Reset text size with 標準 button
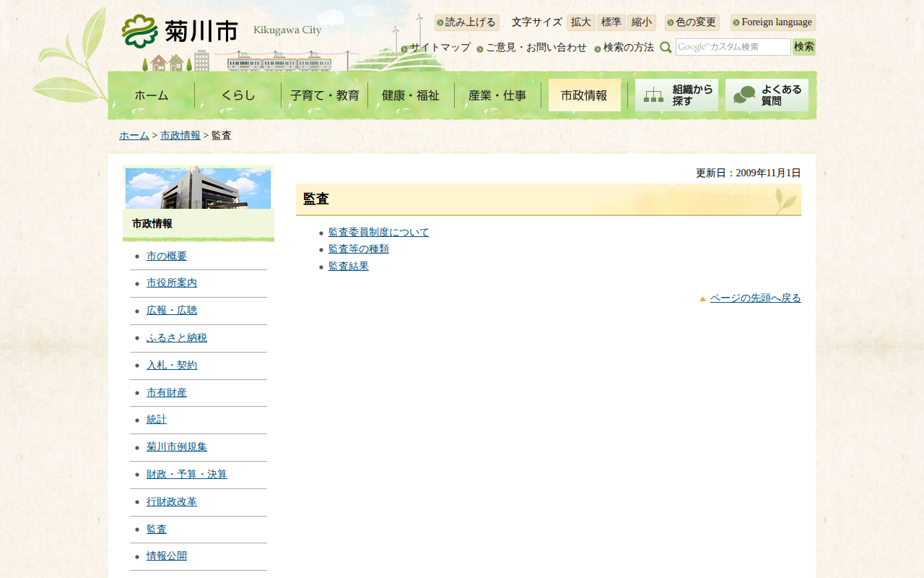The image size is (924, 578). pos(611,22)
